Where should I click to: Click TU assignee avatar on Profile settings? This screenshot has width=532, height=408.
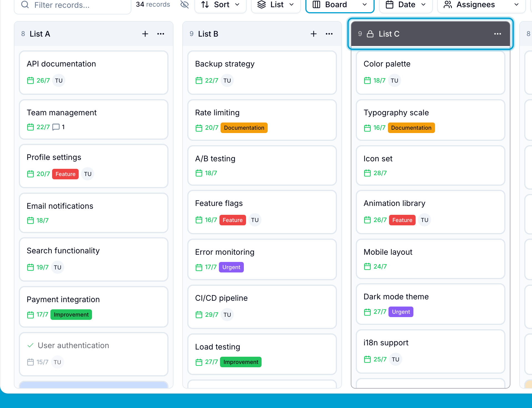click(88, 174)
